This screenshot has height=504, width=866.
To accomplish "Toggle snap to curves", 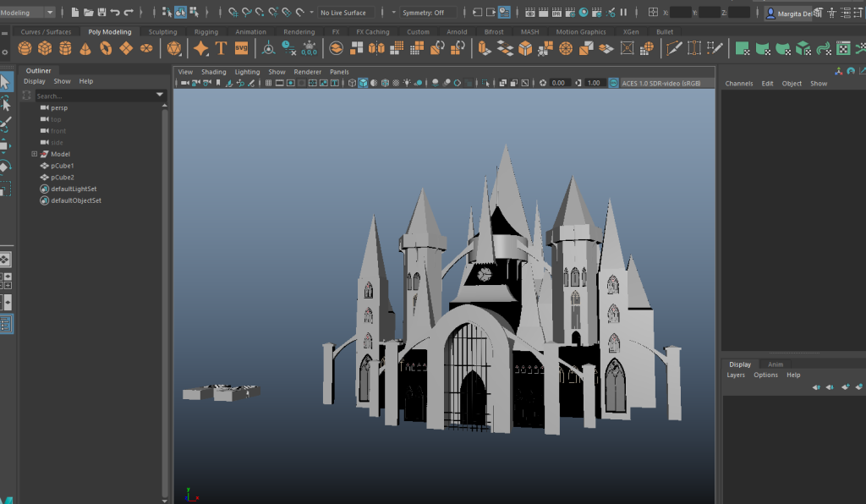I will pyautogui.click(x=246, y=12).
